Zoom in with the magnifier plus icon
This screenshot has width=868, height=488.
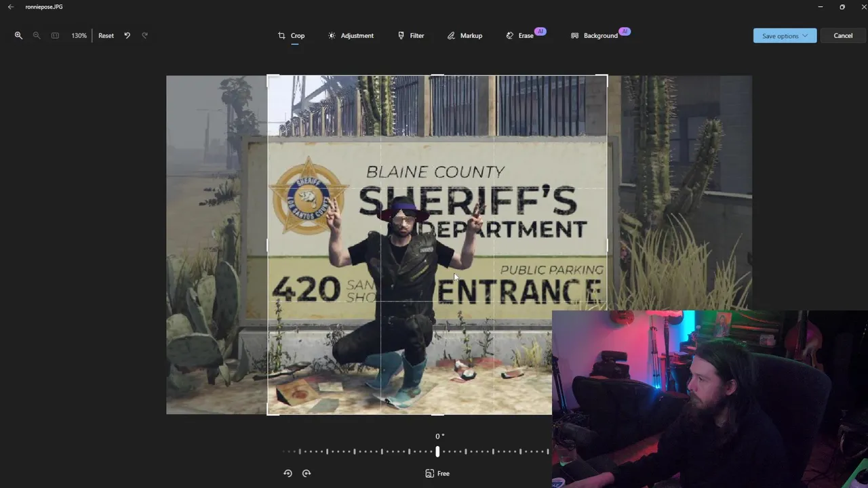coord(18,35)
